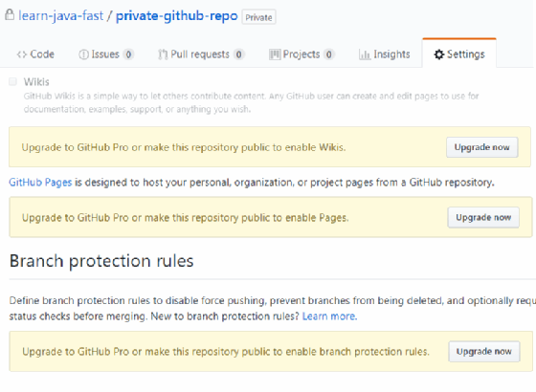Open Learn more about branch protection rules

pos(329,316)
